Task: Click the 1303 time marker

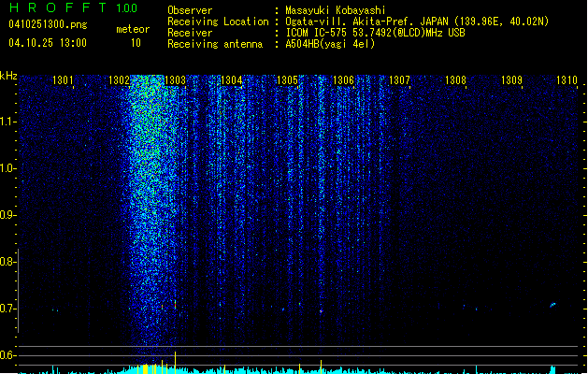Action: 175,80
